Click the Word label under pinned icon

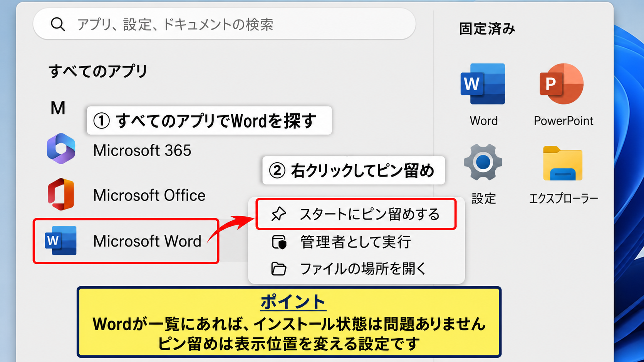coord(484,121)
